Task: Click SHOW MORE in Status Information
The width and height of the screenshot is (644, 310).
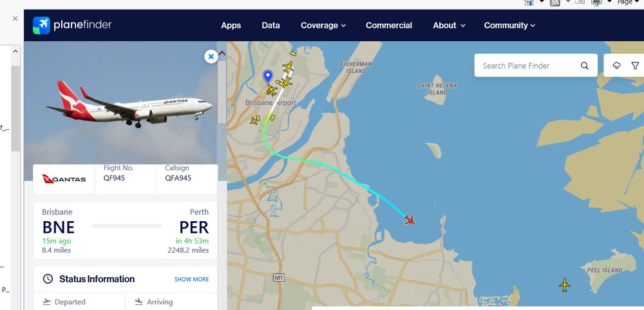Action: click(191, 279)
